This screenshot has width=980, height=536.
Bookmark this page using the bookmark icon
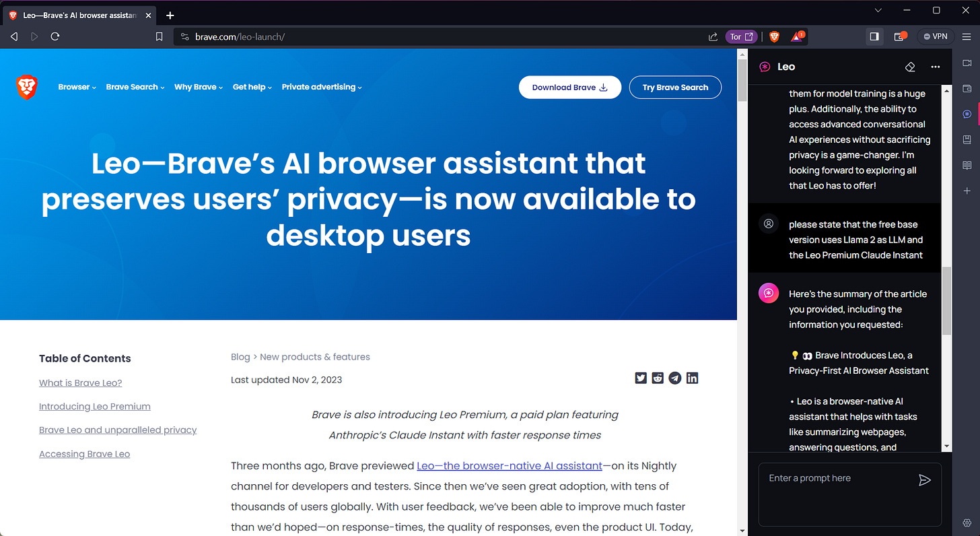(x=160, y=36)
